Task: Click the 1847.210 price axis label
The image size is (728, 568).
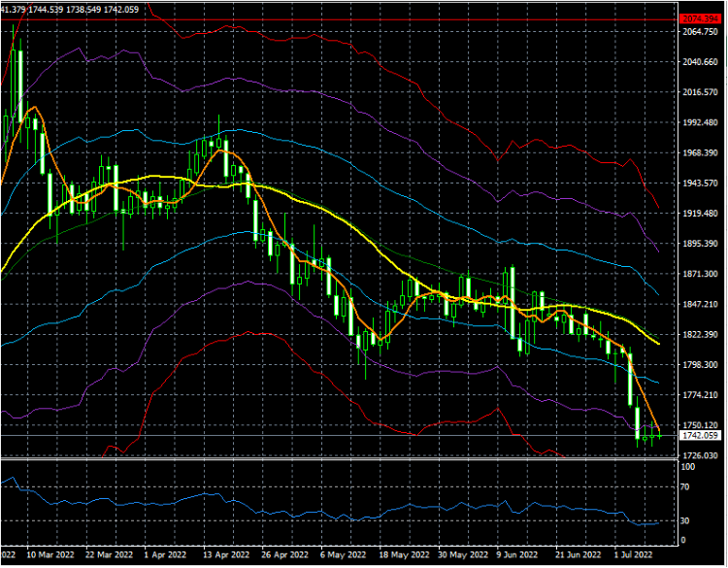Action: coord(700,304)
